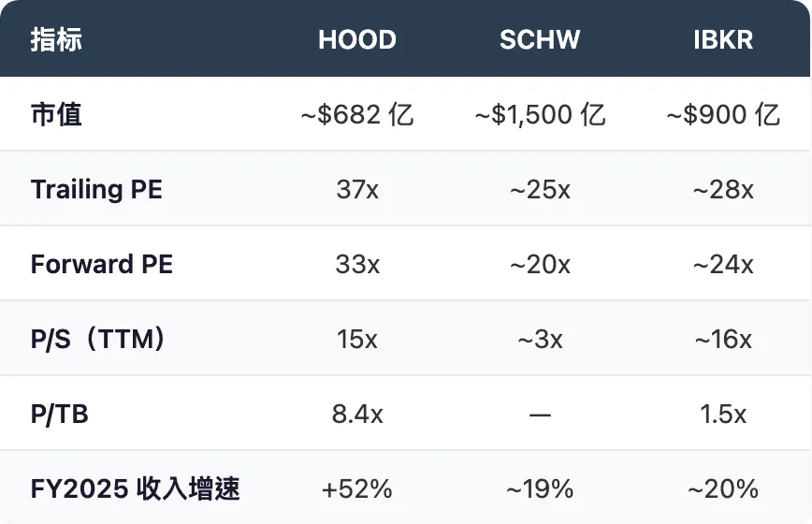Viewport: 812px width, 524px height.
Task: Click the 指标 column header
Action: 56,39
